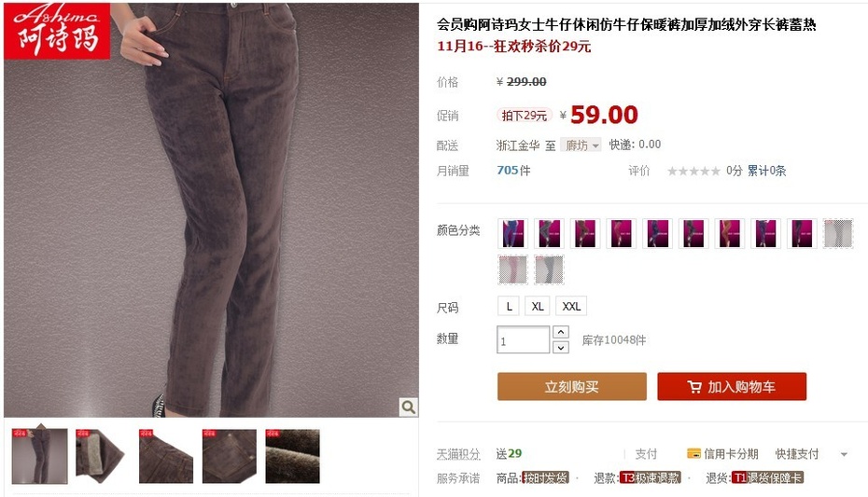Open the 累计0条 reviews link
The height and width of the screenshot is (497, 868).
(766, 171)
